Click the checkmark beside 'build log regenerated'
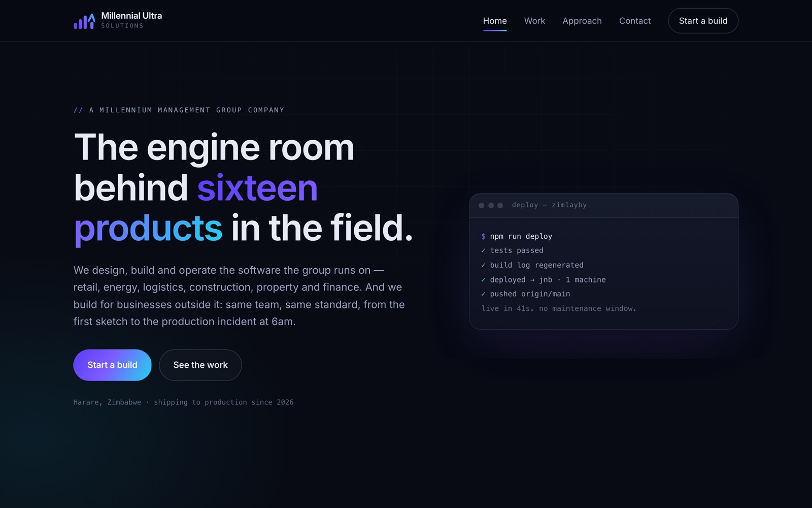The height and width of the screenshot is (508, 812). (483, 265)
